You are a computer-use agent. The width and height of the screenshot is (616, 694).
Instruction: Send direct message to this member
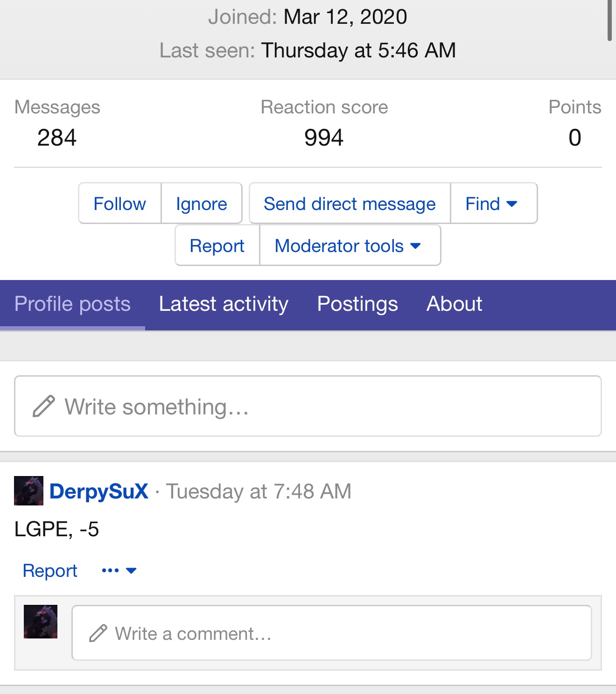coord(350,203)
